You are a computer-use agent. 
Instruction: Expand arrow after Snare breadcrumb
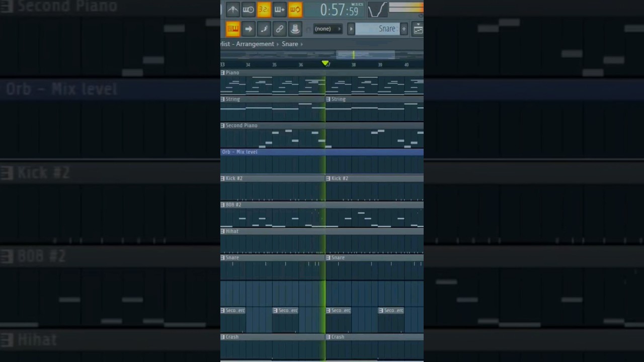(302, 44)
